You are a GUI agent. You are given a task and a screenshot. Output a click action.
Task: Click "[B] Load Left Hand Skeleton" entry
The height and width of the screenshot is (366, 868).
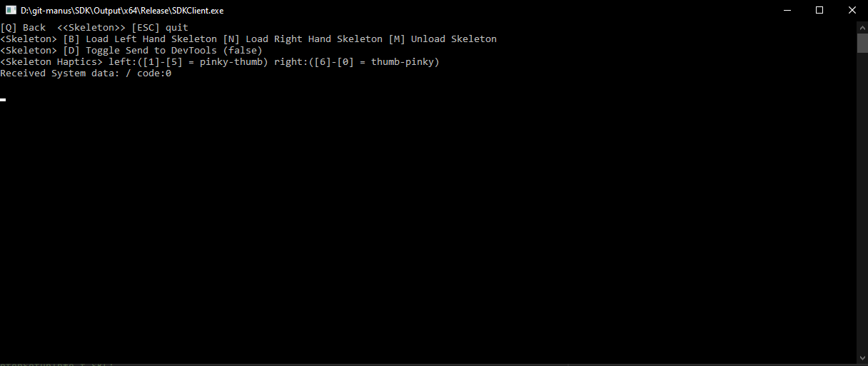(x=140, y=39)
